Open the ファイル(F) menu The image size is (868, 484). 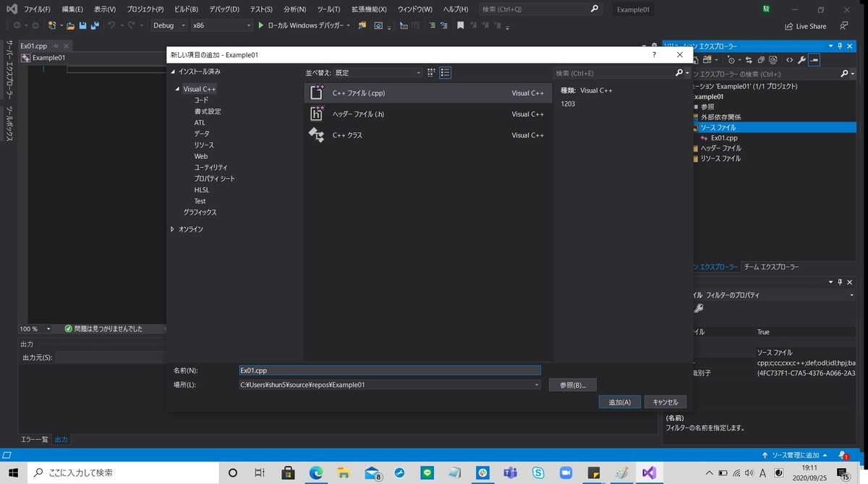[37, 9]
